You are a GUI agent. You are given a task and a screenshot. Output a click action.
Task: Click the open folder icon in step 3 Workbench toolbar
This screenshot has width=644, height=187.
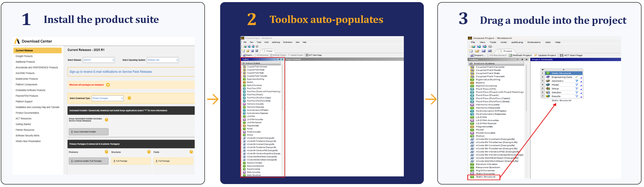(477, 51)
